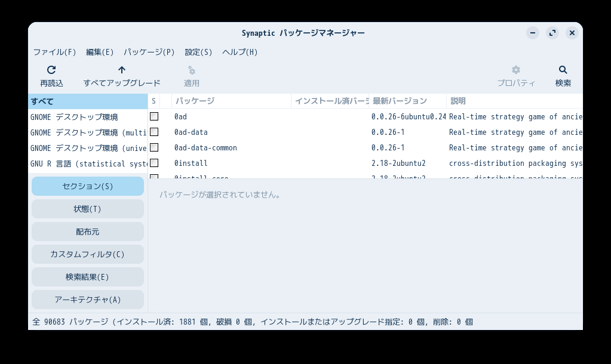Click version 0.0.26-6ubuntu0.24 cell
Image resolution: width=611 pixels, height=364 pixels.
pyautogui.click(x=409, y=116)
